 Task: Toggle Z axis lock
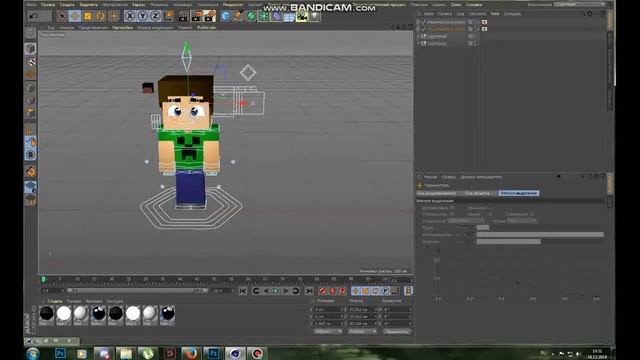(156, 16)
